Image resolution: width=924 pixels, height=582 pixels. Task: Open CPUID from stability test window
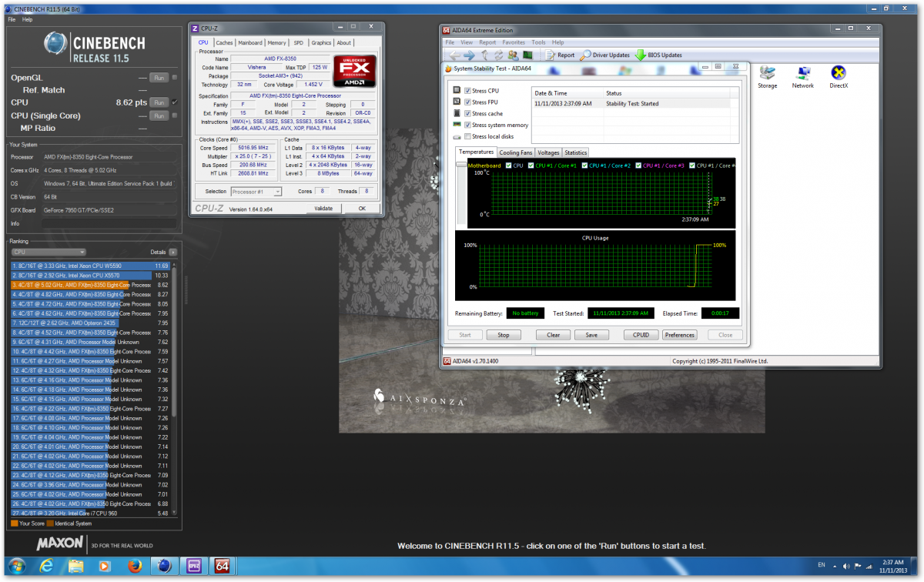point(641,335)
